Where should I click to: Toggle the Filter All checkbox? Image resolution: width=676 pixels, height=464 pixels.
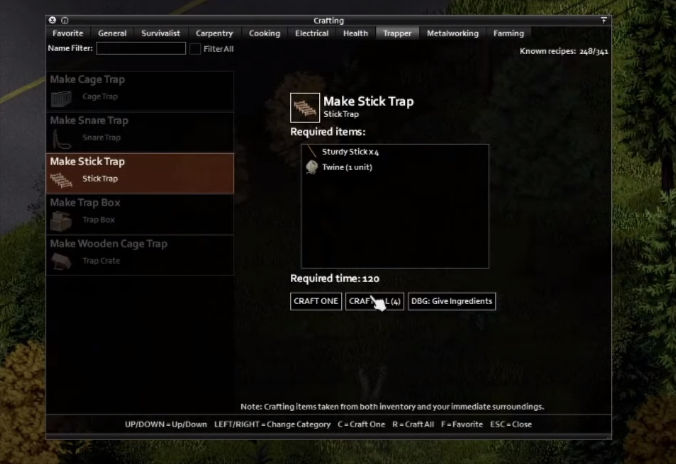[x=195, y=49]
